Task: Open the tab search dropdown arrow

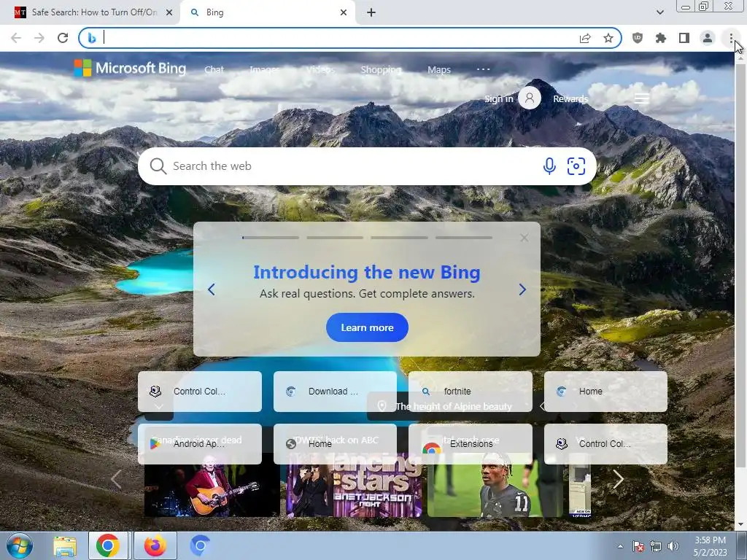Action: (659, 12)
